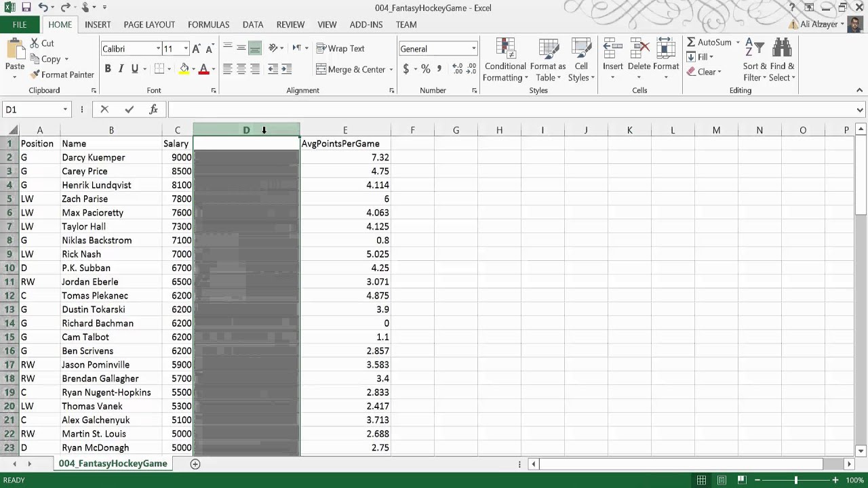Click Decrease Decimal icon
This screenshot has width=868, height=488.
pyautogui.click(x=471, y=69)
